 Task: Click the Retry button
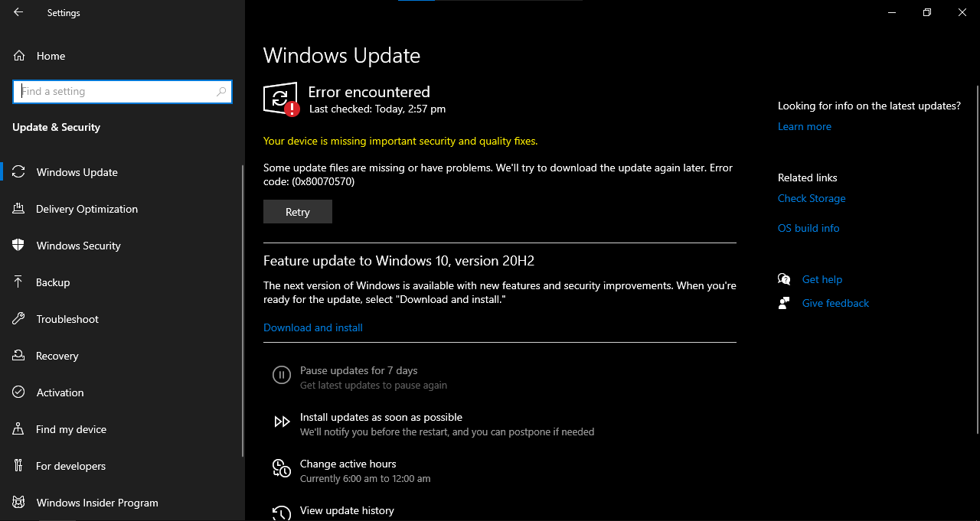298,212
